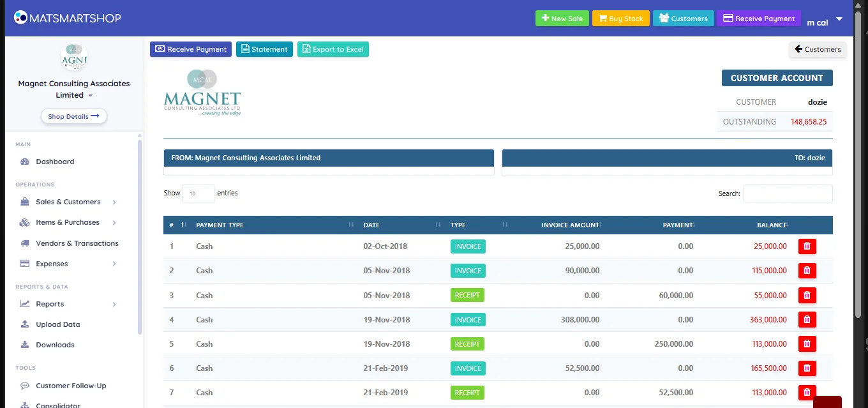Click the outstanding amount 148,658.25
This screenshot has height=408, width=868.
tap(809, 122)
